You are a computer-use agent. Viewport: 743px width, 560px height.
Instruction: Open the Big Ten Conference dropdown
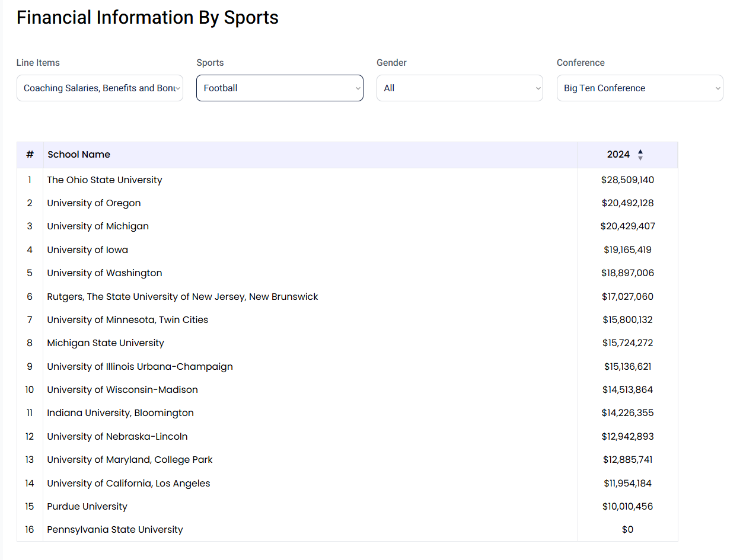[640, 88]
